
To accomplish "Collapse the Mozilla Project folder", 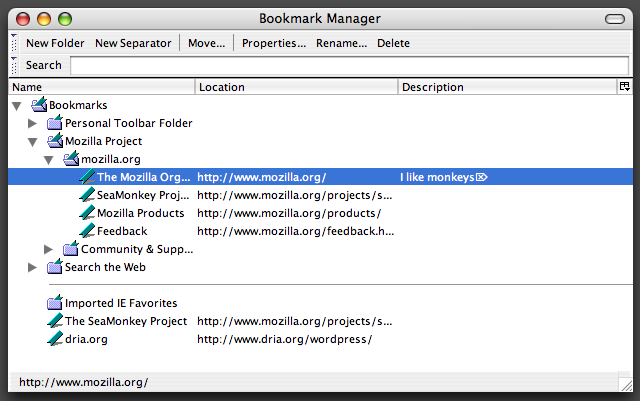I will pyautogui.click(x=33, y=142).
